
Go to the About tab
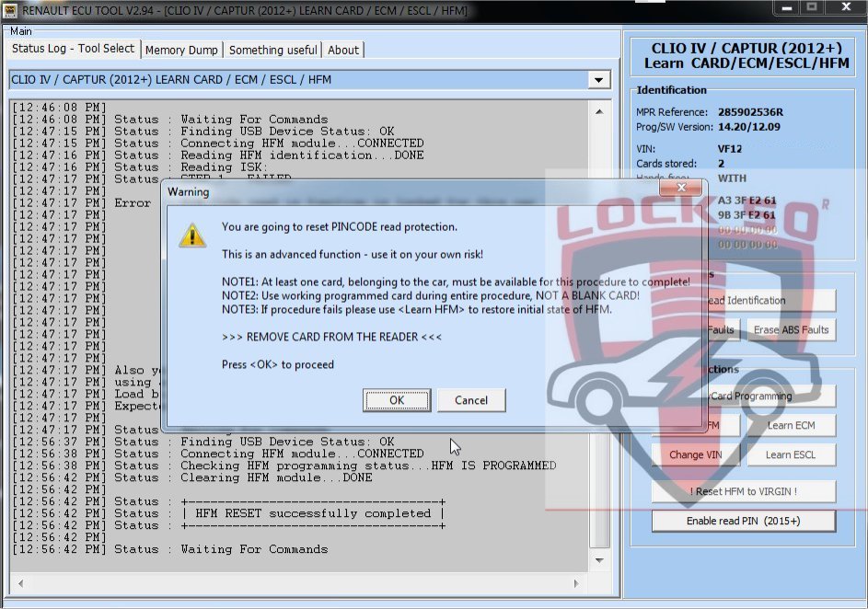coord(343,50)
